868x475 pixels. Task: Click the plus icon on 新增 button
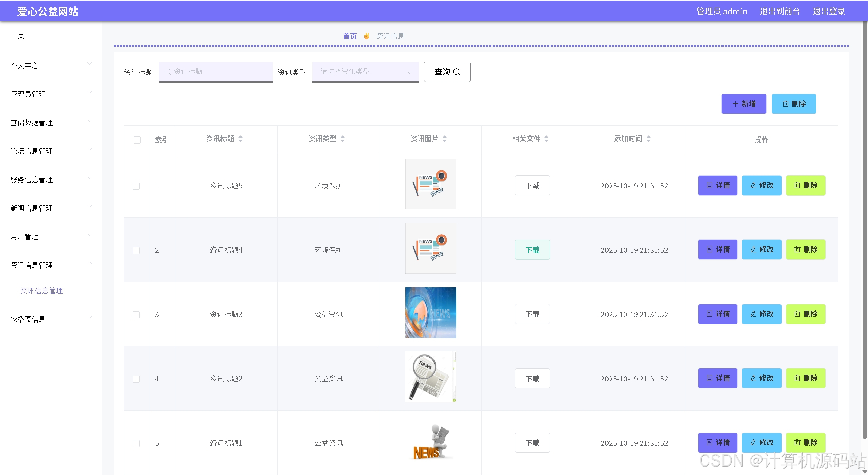pyautogui.click(x=735, y=104)
